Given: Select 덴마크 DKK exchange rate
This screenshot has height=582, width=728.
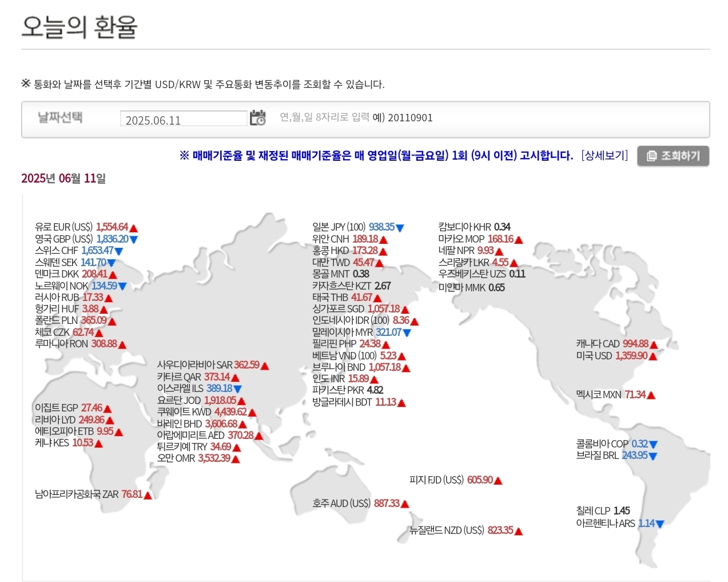Looking at the screenshot, I should (x=76, y=274).
